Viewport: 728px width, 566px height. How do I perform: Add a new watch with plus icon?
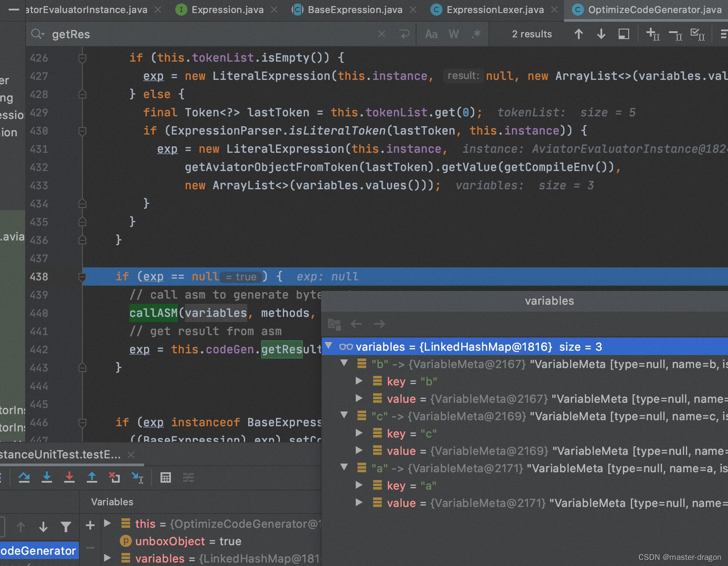coord(90,525)
